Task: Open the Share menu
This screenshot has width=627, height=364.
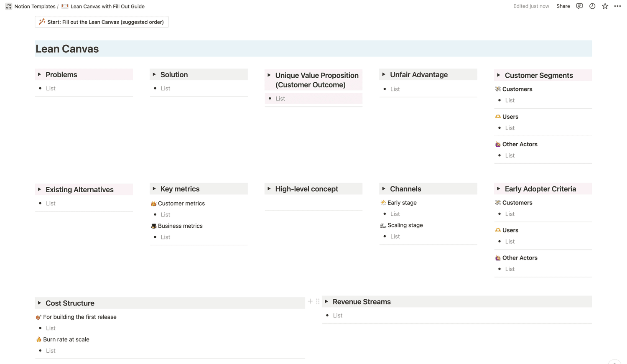Action: [563, 6]
